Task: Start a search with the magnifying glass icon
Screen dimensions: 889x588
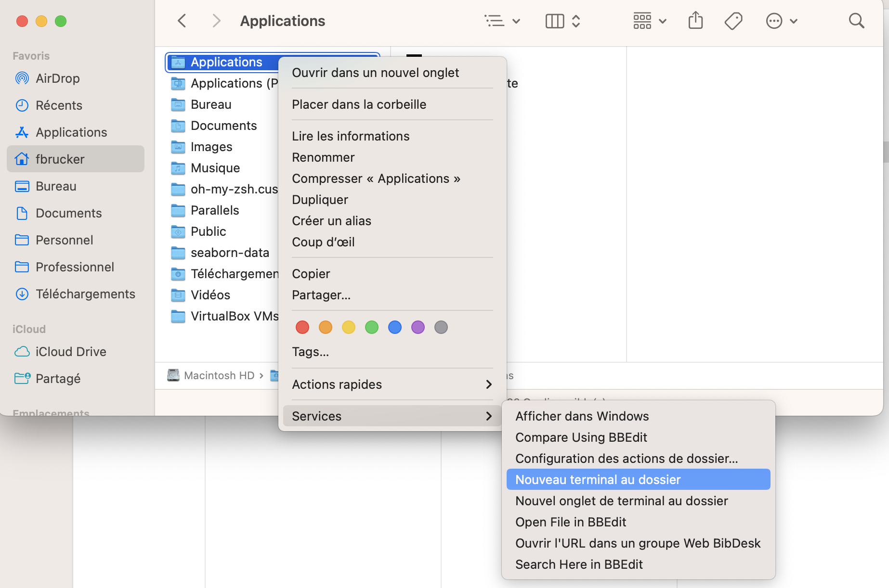Action: click(856, 21)
